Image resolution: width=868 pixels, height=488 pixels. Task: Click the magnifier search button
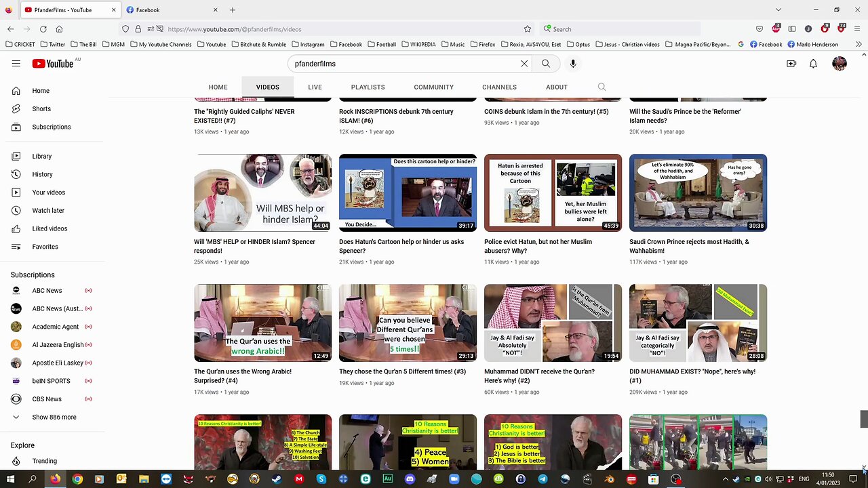click(546, 64)
